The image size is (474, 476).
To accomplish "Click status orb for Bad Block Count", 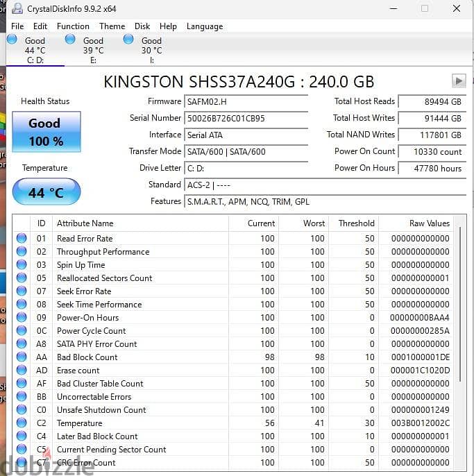I will click(x=22, y=357).
